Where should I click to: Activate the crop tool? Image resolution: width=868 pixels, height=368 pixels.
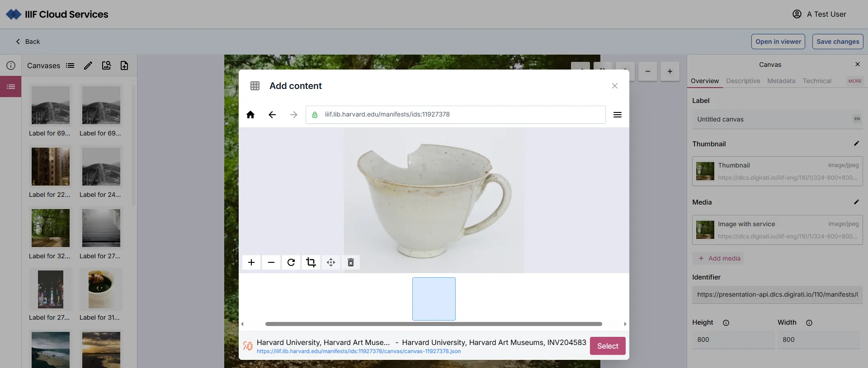click(x=311, y=262)
